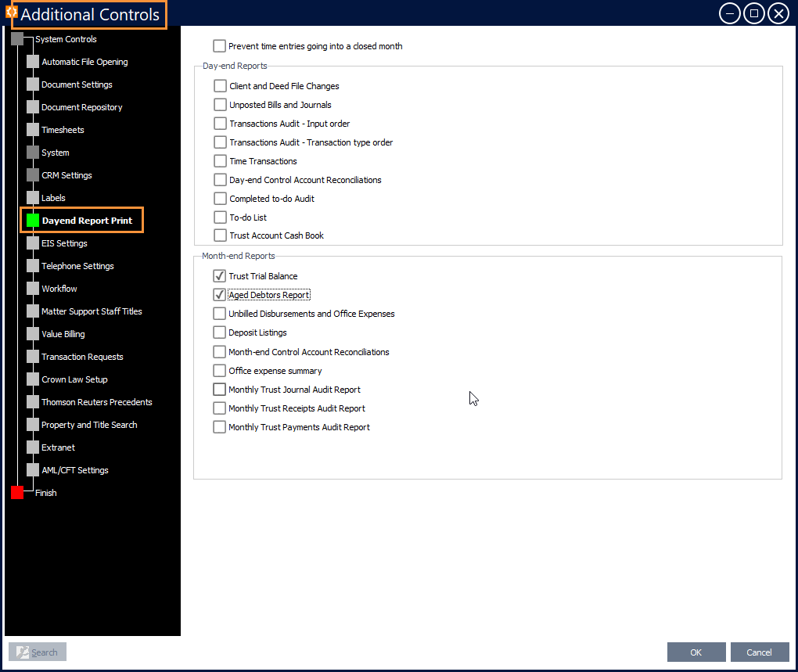Click the grey square beside Extranet

pos(33,447)
